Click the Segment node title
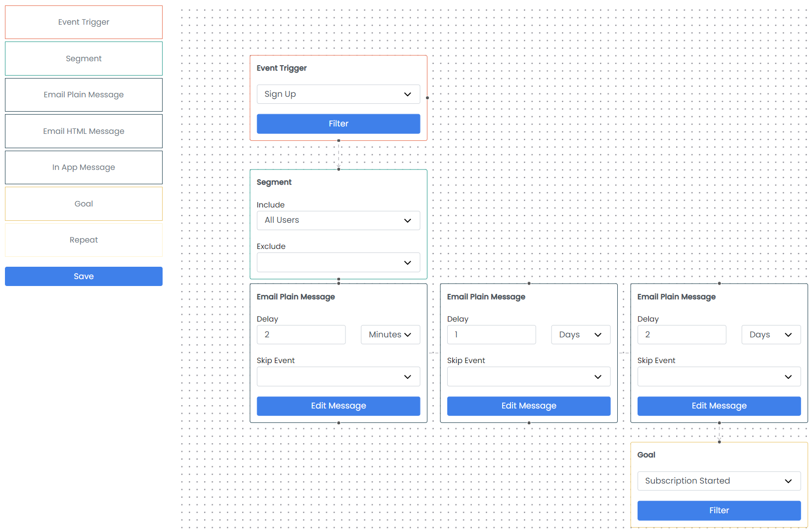Image resolution: width=812 pixels, height=532 pixels. [274, 182]
